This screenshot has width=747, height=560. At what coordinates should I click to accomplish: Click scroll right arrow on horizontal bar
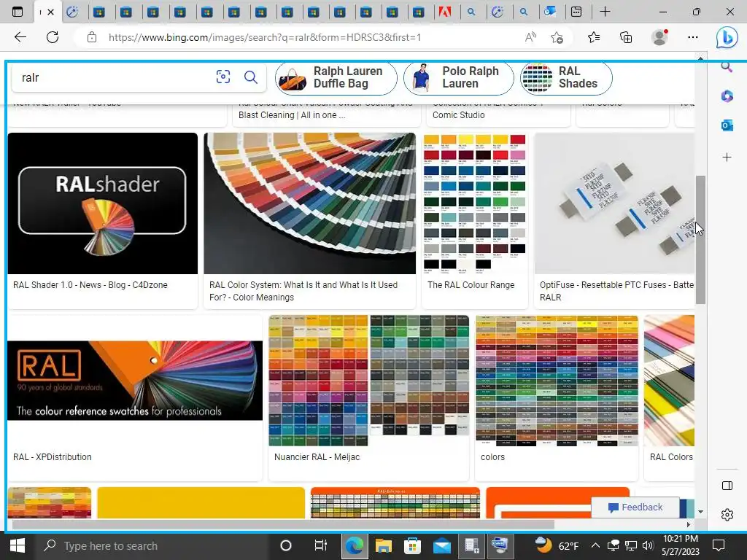(689, 524)
